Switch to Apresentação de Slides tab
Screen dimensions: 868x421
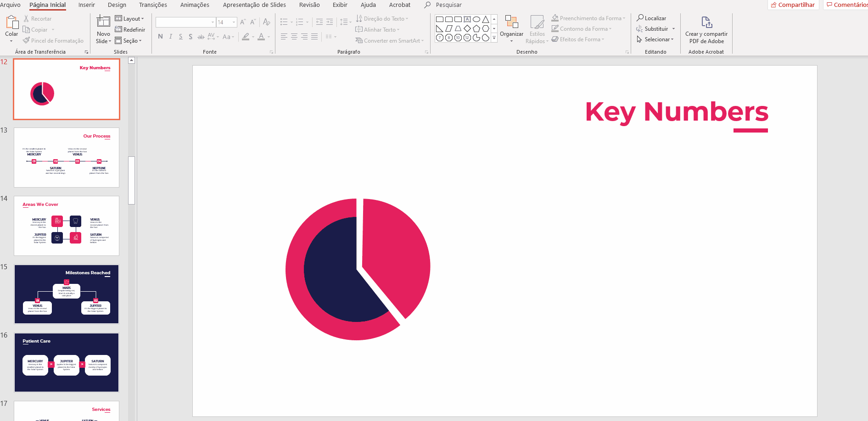click(x=254, y=5)
